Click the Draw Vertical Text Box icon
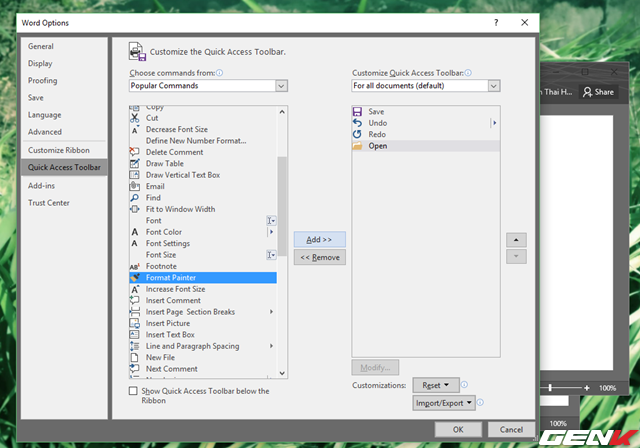640x448 pixels. [135, 175]
